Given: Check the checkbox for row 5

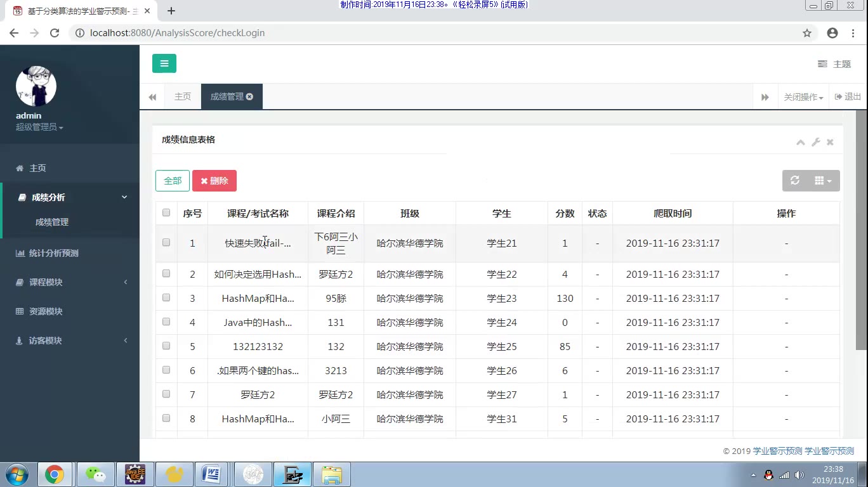Looking at the screenshot, I should pos(166,346).
